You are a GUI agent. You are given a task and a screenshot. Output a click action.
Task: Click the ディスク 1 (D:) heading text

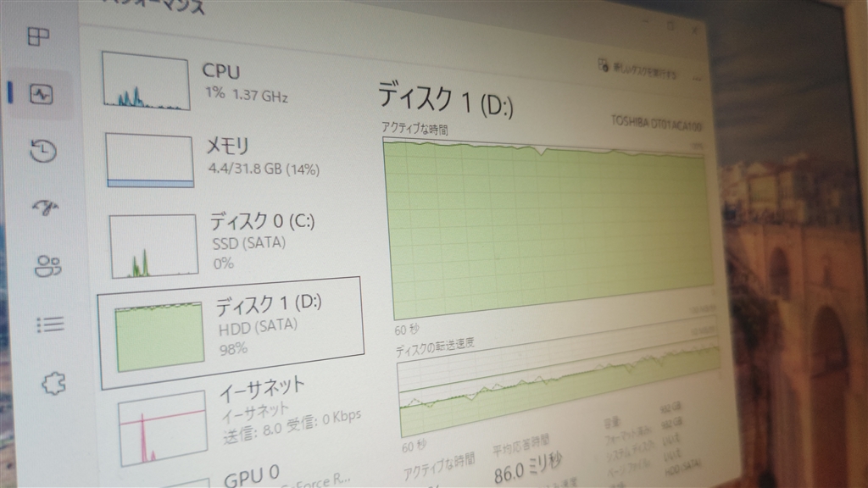(x=446, y=100)
